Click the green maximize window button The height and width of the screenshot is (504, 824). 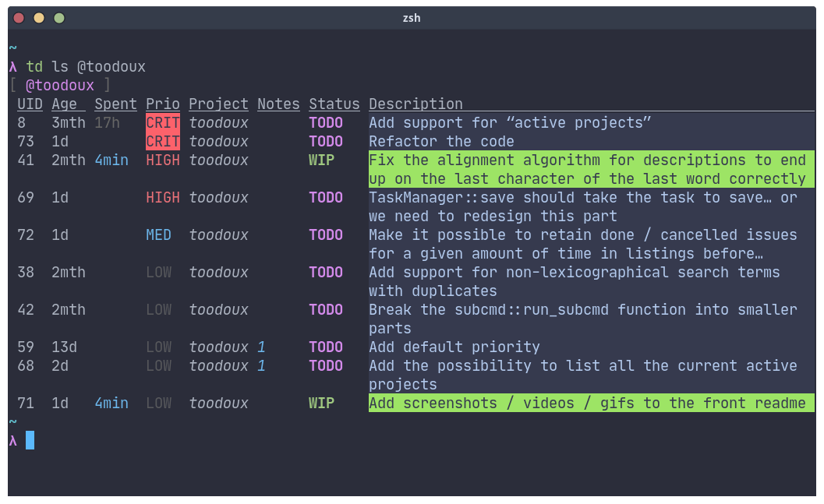pyautogui.click(x=59, y=19)
